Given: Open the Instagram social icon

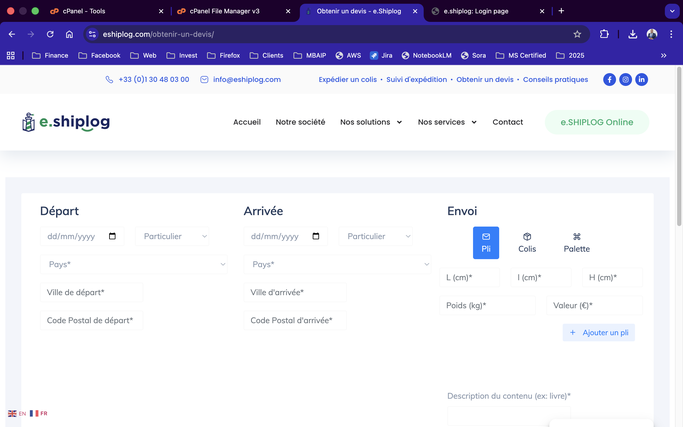Looking at the screenshot, I should click(625, 79).
